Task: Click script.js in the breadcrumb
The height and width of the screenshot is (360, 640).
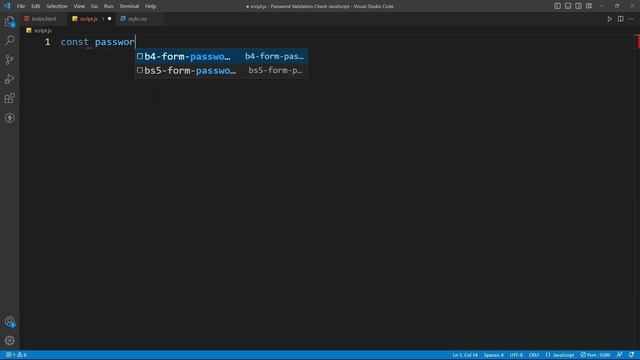Action: (x=42, y=31)
